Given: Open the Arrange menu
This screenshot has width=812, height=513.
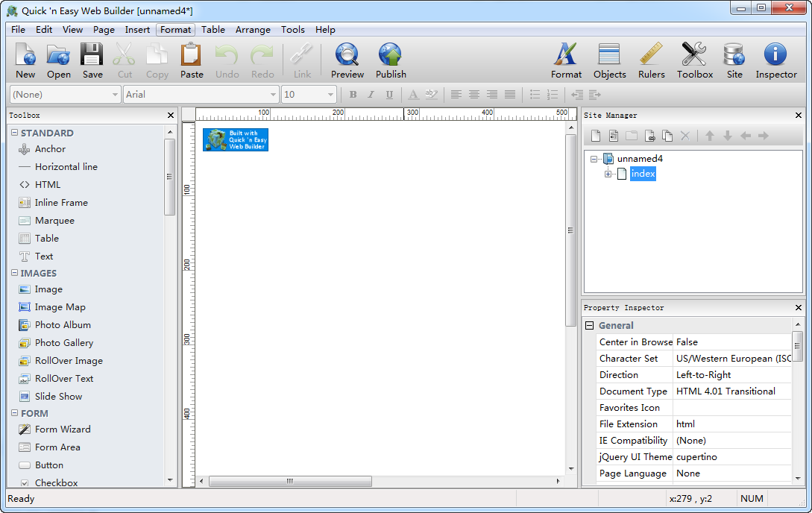Looking at the screenshot, I should coord(253,30).
